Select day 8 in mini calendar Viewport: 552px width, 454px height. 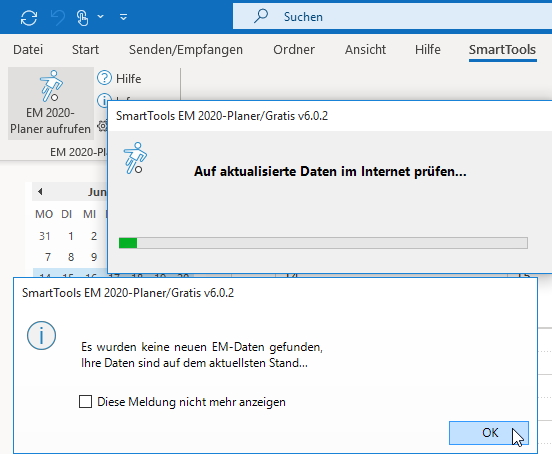click(71, 257)
